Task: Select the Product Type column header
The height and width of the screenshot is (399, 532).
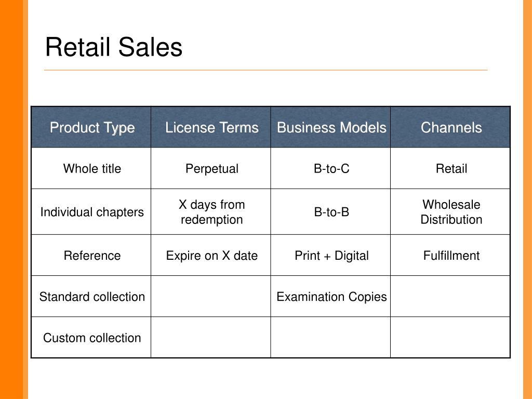Action: (91, 127)
